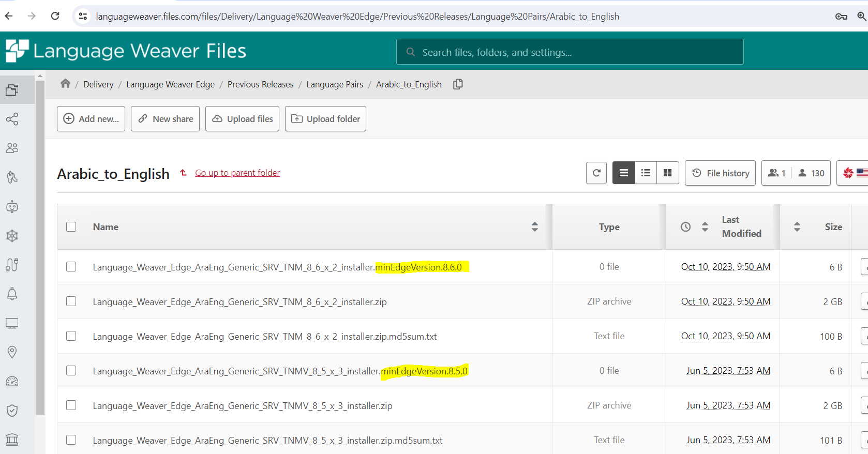Click the browser back arrow

[x=8, y=16]
